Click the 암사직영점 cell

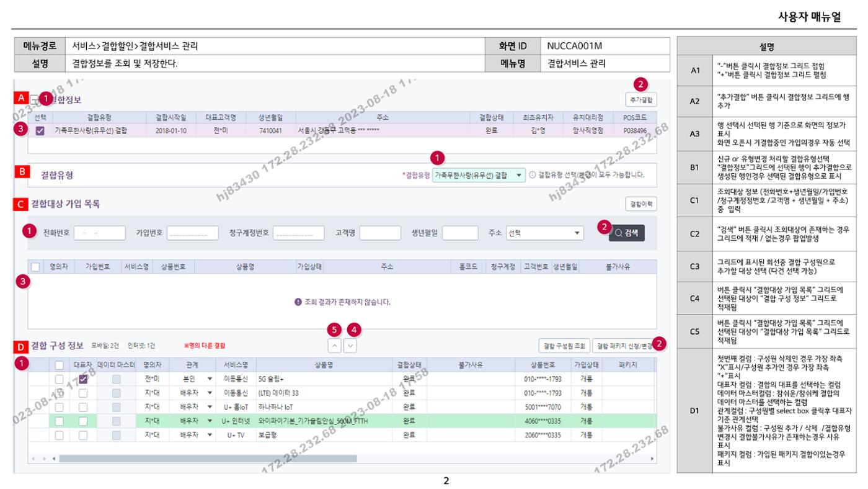587,131
